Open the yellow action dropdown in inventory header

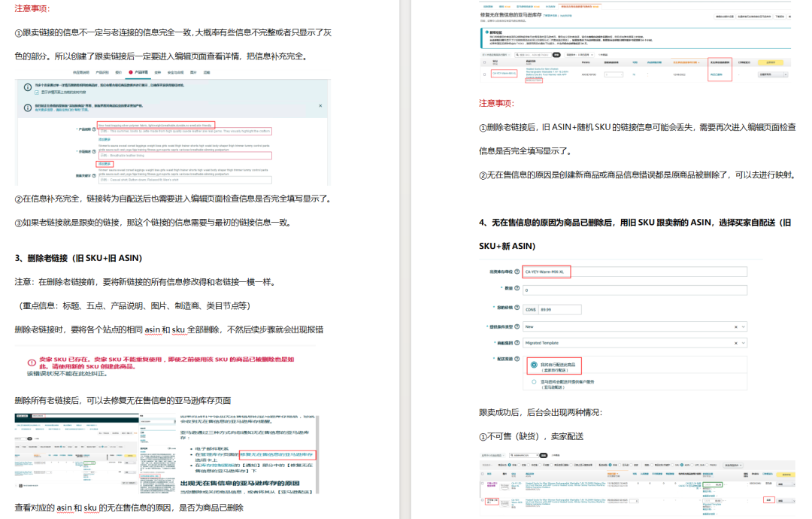(773, 62)
